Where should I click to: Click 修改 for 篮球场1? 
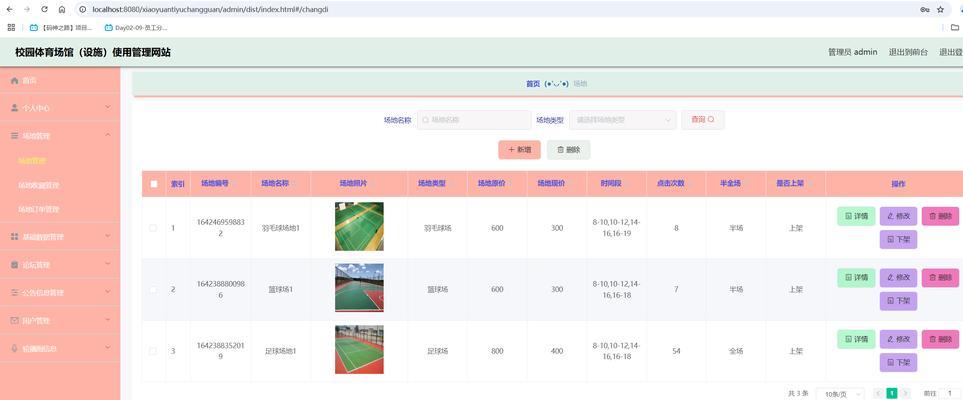[899, 278]
